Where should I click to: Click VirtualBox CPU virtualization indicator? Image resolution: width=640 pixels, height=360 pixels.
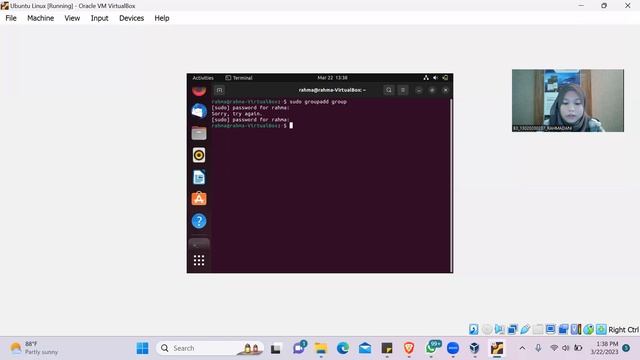576,329
